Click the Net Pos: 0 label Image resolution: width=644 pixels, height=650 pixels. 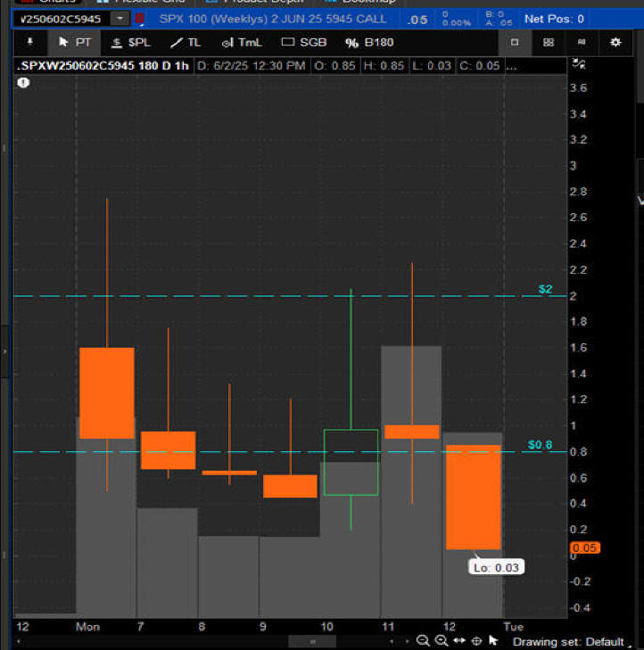[x=554, y=19]
